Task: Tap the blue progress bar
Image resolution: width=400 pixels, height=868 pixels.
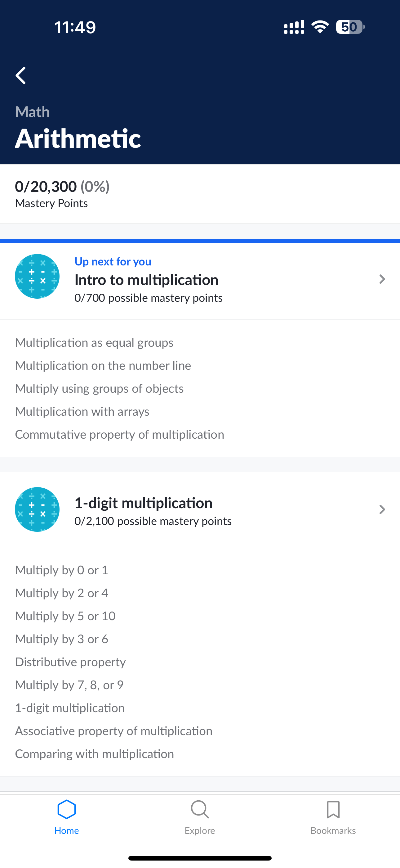Action: [200, 241]
